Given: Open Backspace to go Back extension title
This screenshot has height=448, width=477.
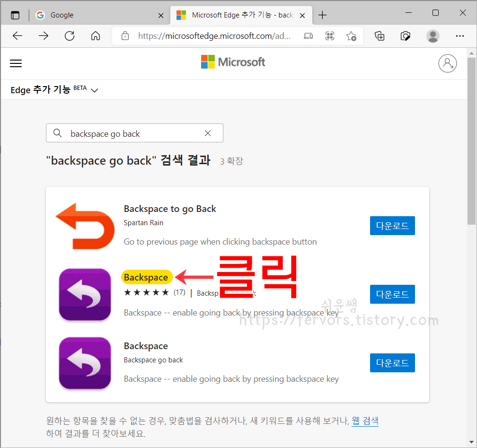Looking at the screenshot, I should point(170,209).
